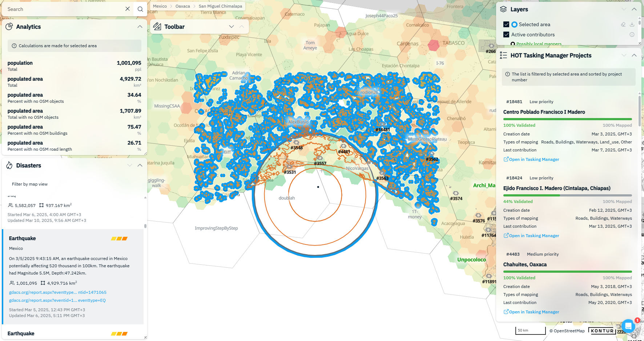Click info icon beside Calculations note

[x=14, y=46]
